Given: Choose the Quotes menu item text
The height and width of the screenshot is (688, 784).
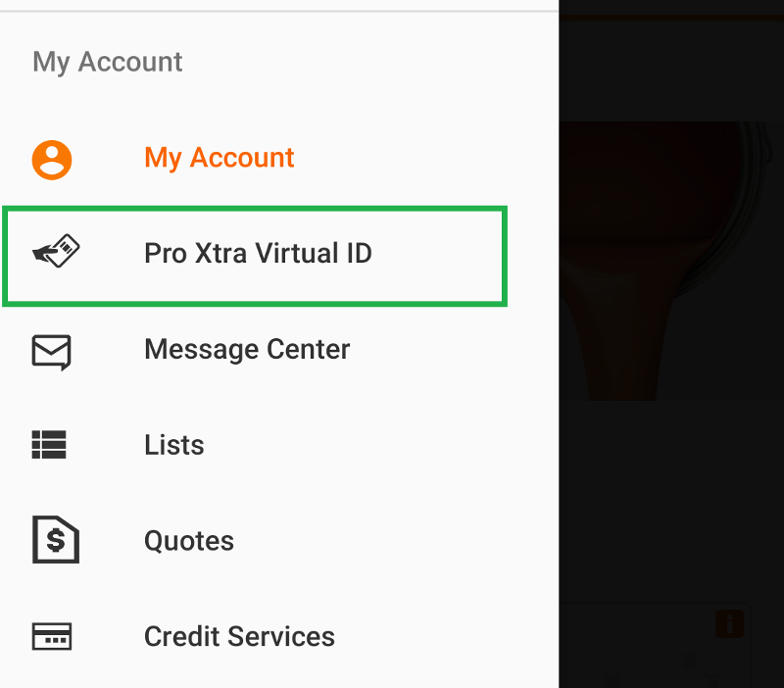Looking at the screenshot, I should [x=189, y=541].
